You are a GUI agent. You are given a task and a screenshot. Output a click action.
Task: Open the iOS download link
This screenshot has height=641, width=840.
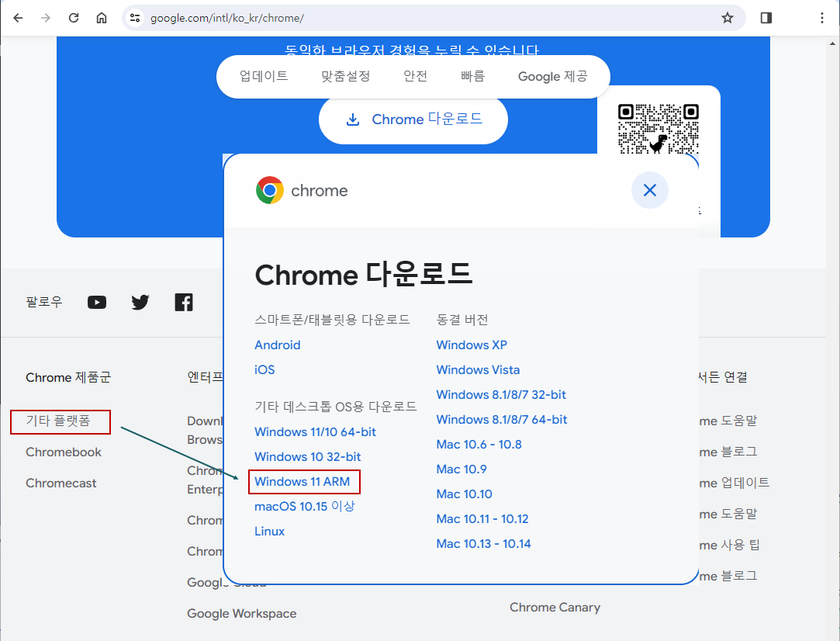coord(264,370)
